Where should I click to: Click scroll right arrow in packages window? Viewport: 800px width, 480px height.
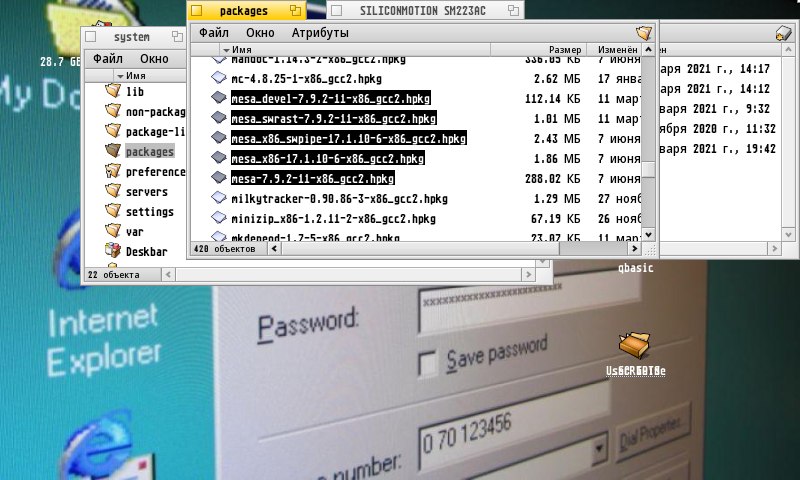[634, 248]
